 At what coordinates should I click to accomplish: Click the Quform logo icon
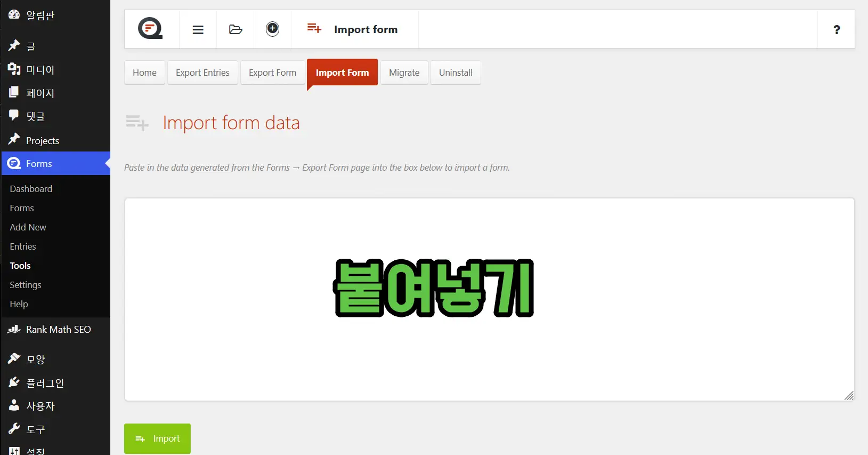(150, 29)
